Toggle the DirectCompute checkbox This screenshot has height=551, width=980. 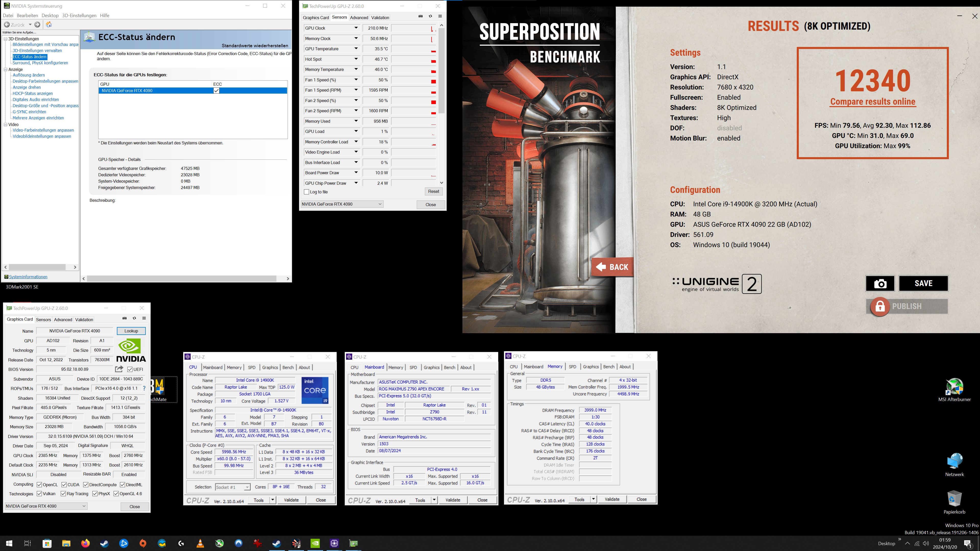(85, 484)
